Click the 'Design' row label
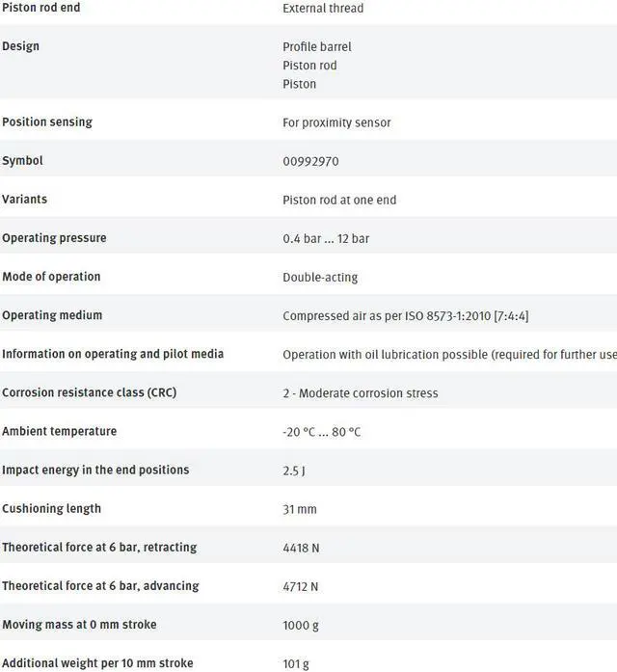617x672 pixels. click(x=21, y=46)
